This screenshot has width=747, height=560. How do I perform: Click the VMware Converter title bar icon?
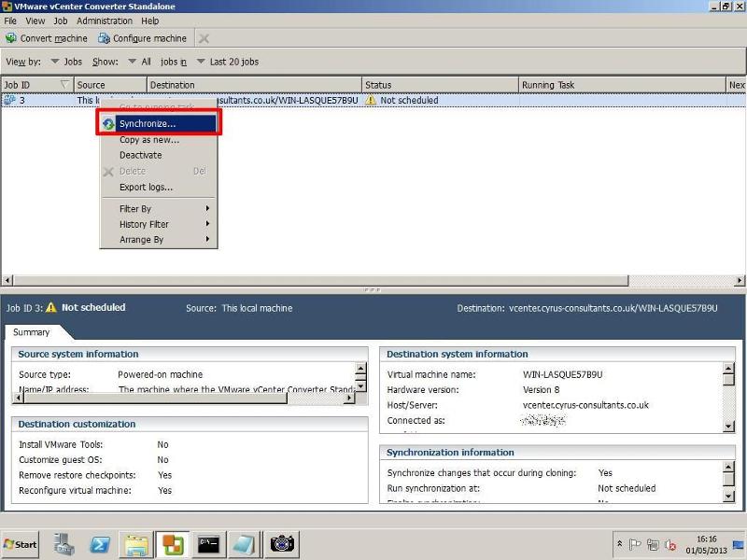[x=7, y=7]
